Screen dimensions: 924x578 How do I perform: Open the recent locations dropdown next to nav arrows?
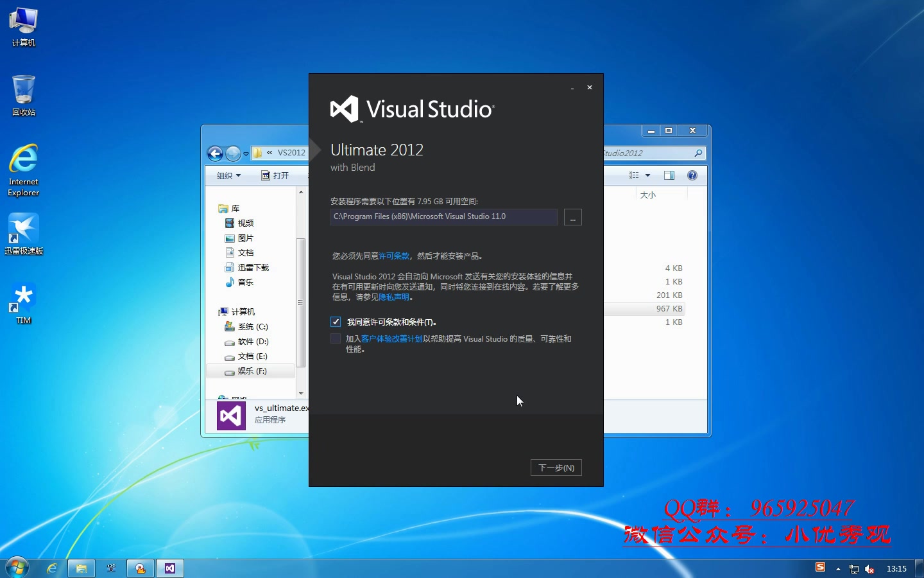[x=246, y=154]
